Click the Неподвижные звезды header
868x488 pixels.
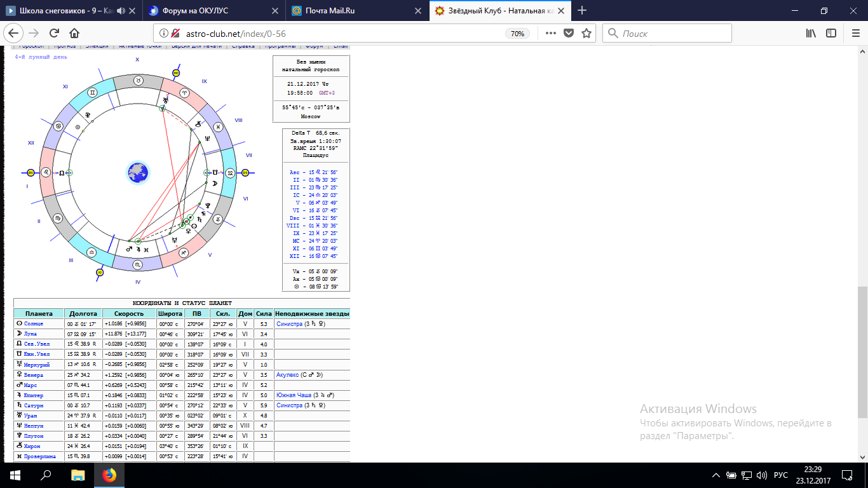pyautogui.click(x=312, y=314)
